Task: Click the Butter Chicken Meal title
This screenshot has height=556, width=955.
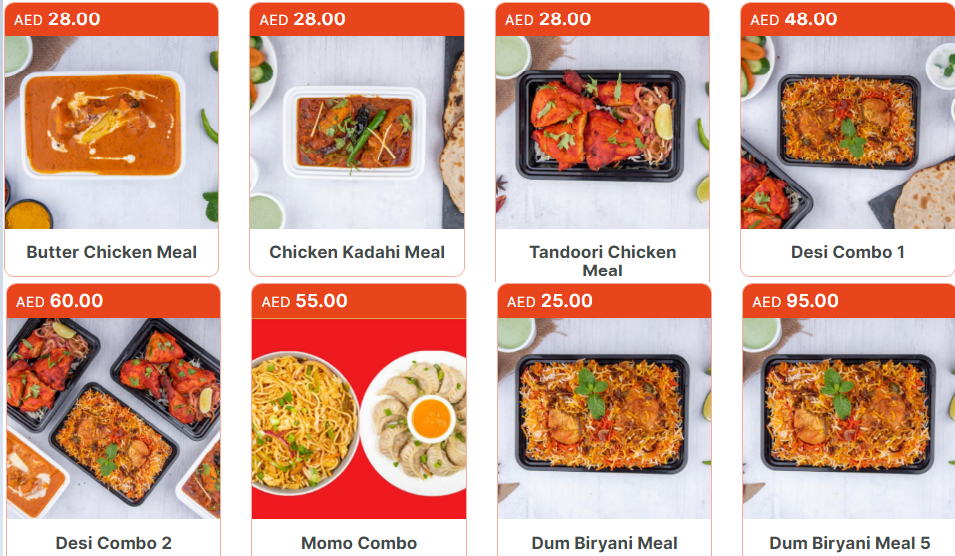Action: [111, 252]
